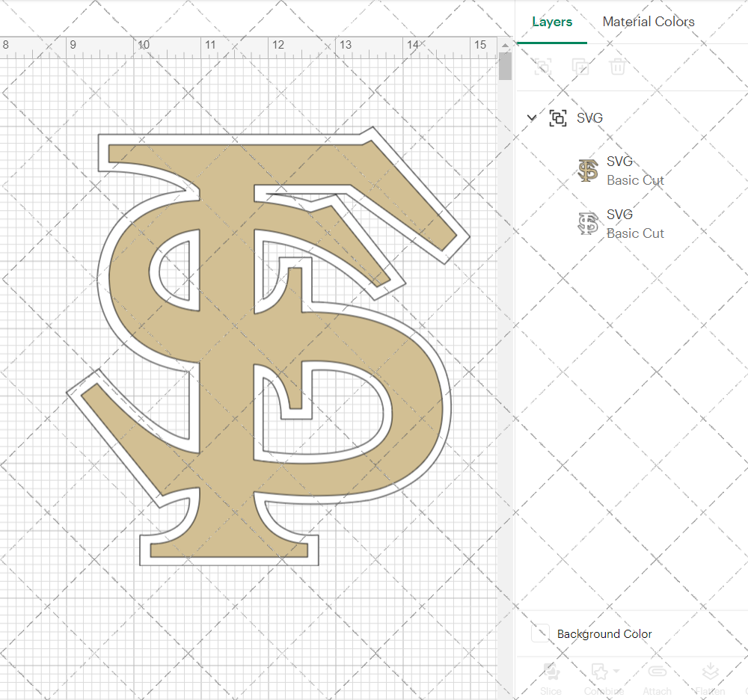Click the Duplicate icon in the layers toolbar

(580, 67)
